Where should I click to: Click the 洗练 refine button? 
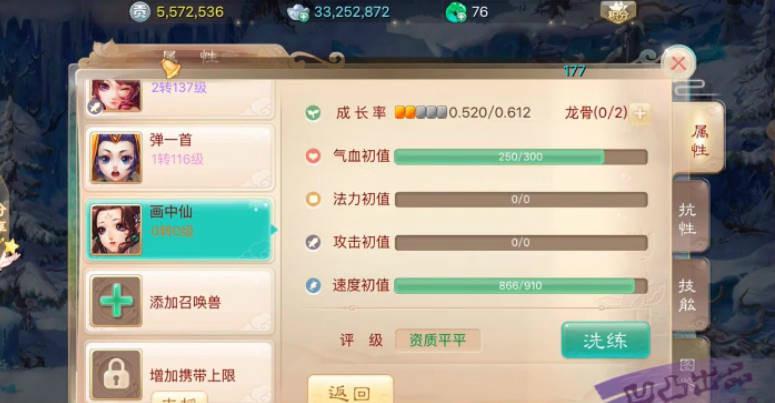click(605, 340)
